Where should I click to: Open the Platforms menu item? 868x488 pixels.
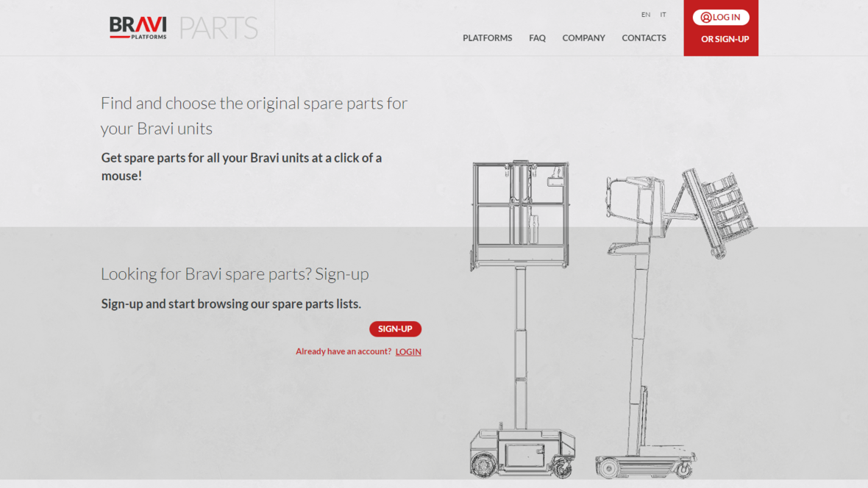pyautogui.click(x=487, y=38)
